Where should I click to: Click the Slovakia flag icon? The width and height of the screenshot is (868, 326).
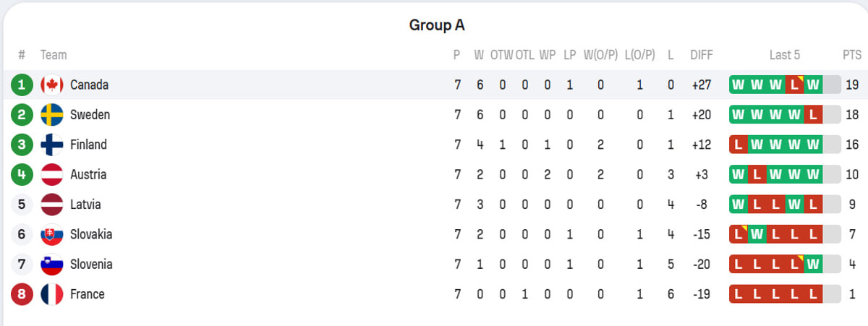(x=51, y=234)
